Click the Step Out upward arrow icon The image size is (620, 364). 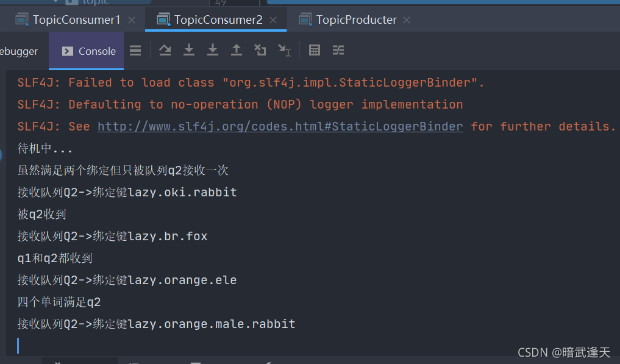pos(237,50)
